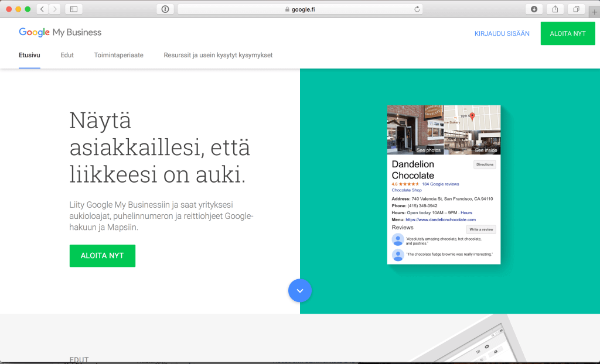This screenshot has height=364, width=600.
Task: Switch to the Edut tab
Action: 67,55
